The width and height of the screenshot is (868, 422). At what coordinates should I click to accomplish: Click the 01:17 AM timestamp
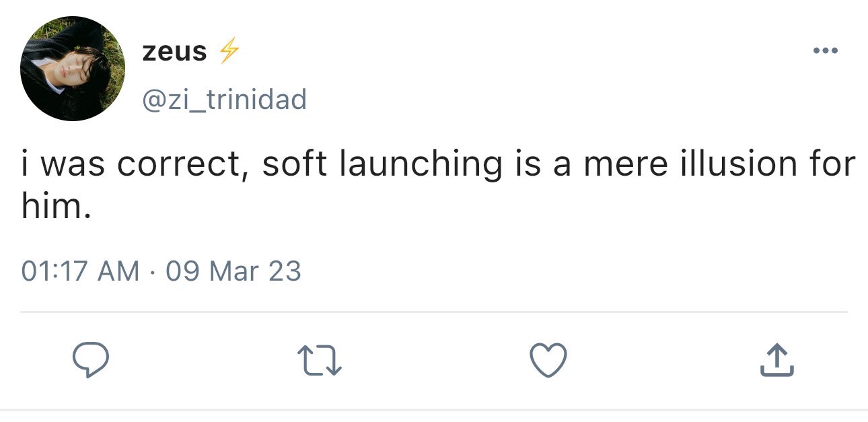[81, 271]
